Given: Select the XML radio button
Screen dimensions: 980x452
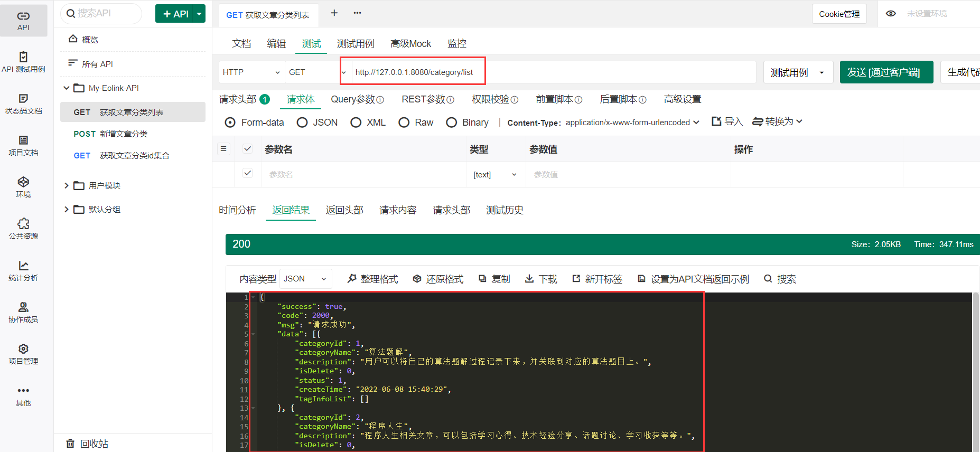Looking at the screenshot, I should click(356, 123).
